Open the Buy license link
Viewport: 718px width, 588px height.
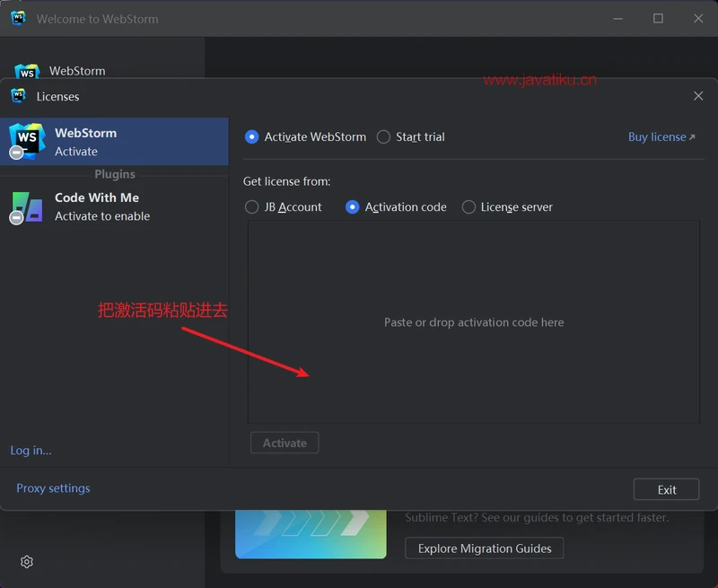click(658, 136)
